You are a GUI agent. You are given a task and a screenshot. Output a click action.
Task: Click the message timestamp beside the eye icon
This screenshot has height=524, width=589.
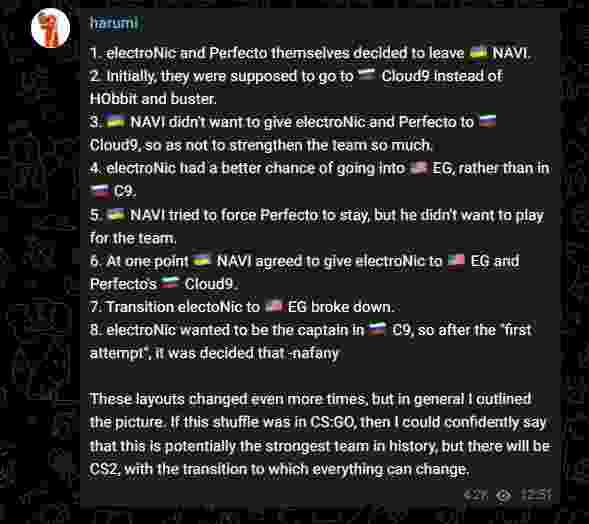(x=536, y=496)
